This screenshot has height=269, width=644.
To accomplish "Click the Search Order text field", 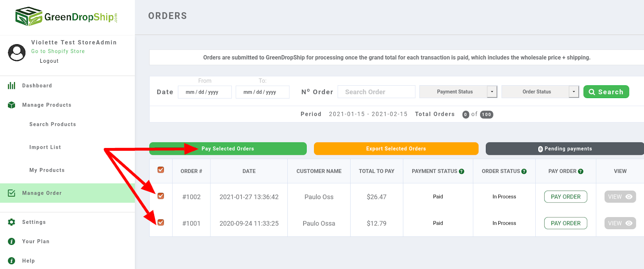I will [x=376, y=92].
